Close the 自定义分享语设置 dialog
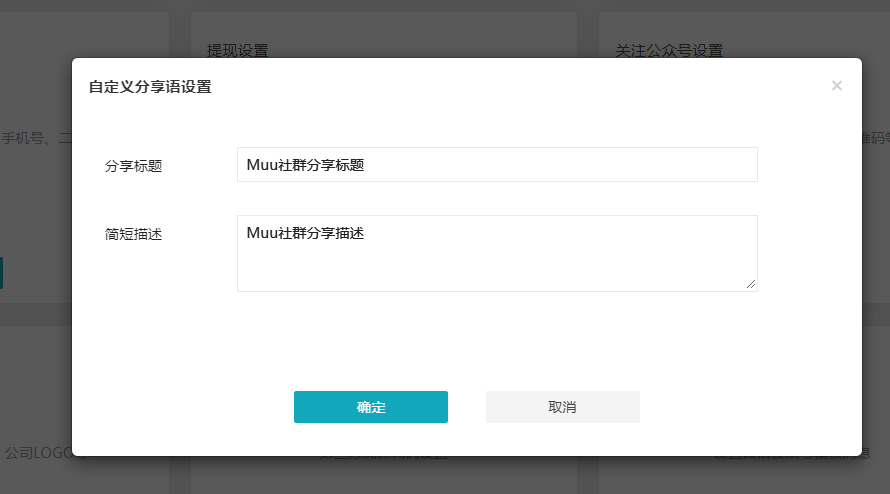This screenshot has height=494, width=890. point(837,86)
